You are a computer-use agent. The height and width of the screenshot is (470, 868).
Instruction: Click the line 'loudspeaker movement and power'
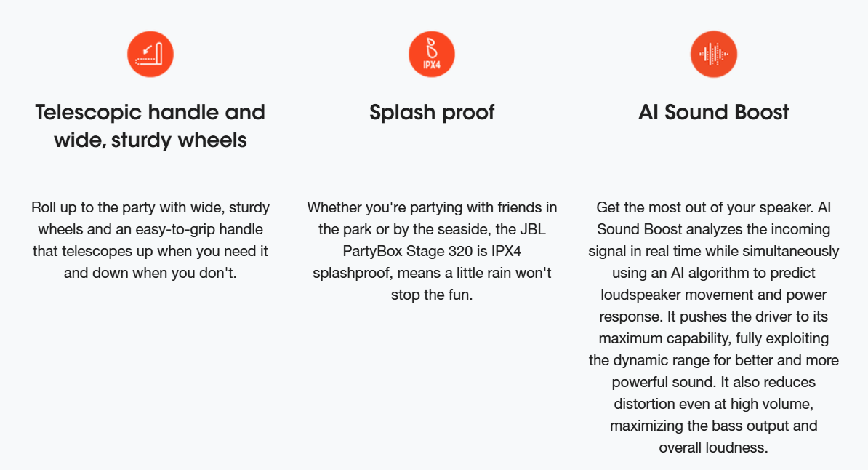pyautogui.click(x=714, y=295)
